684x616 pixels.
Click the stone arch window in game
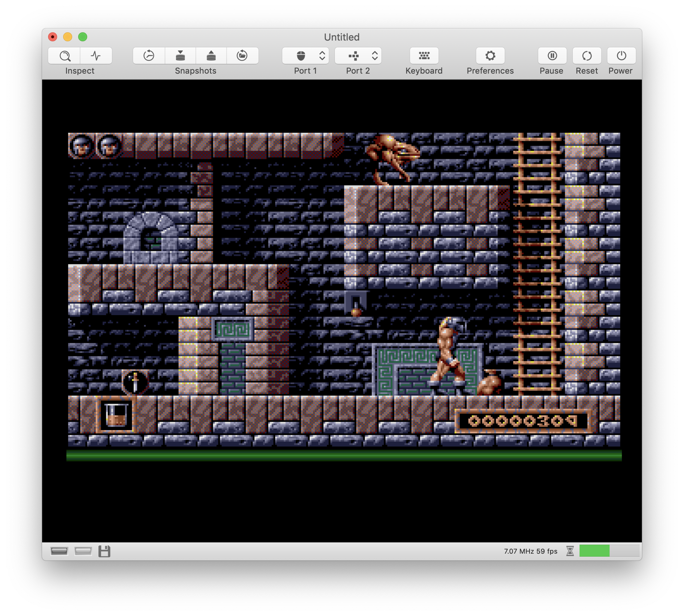(x=150, y=237)
